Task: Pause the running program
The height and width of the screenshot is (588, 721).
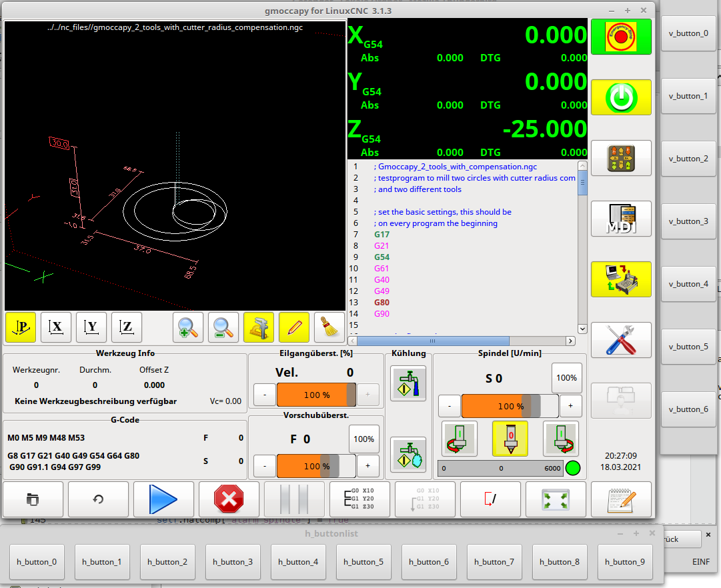Action: 294,499
